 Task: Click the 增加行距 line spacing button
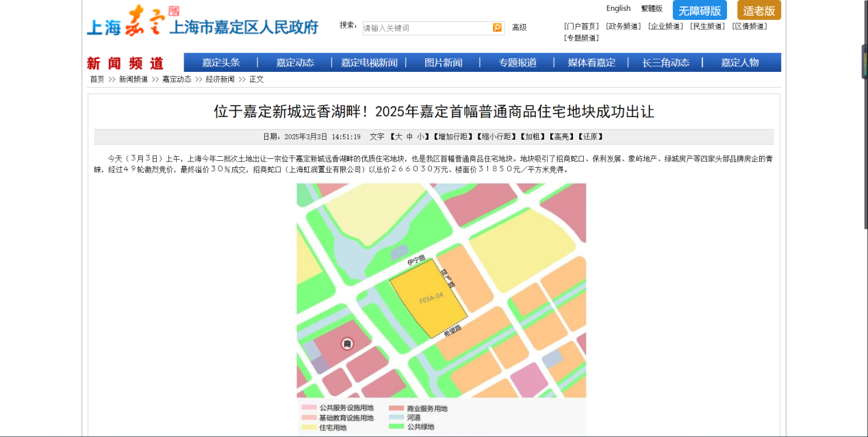(x=452, y=137)
